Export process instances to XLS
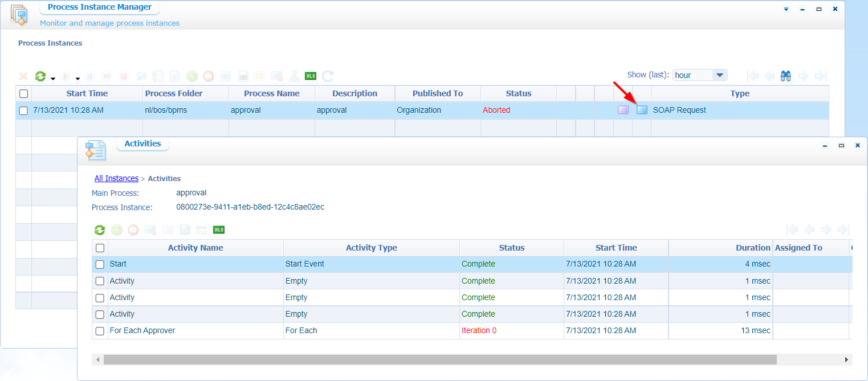Screen dimensions: 868x381 311,76
